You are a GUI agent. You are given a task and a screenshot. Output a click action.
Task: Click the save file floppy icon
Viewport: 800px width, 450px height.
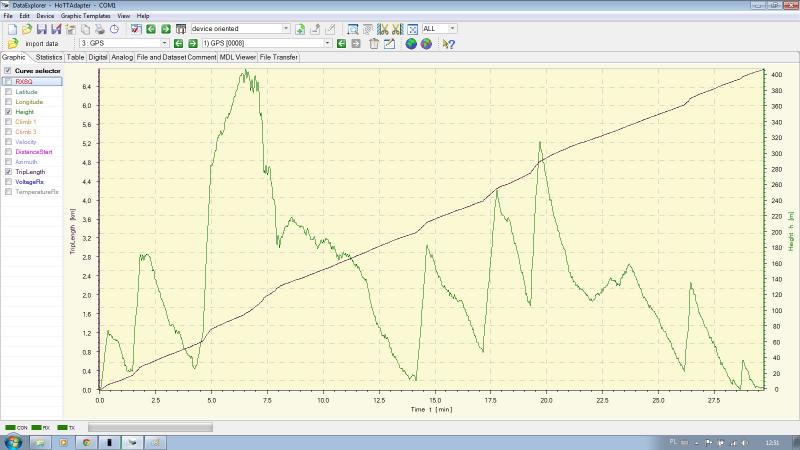[42, 29]
